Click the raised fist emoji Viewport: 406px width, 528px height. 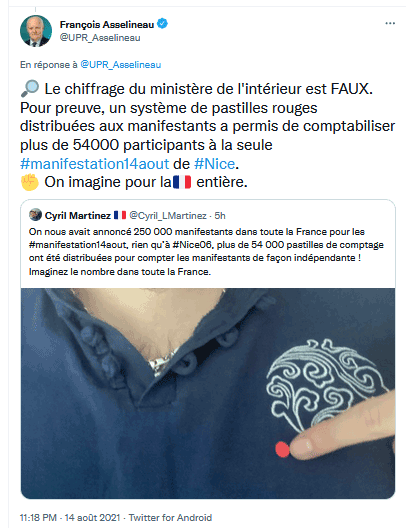click(30, 182)
